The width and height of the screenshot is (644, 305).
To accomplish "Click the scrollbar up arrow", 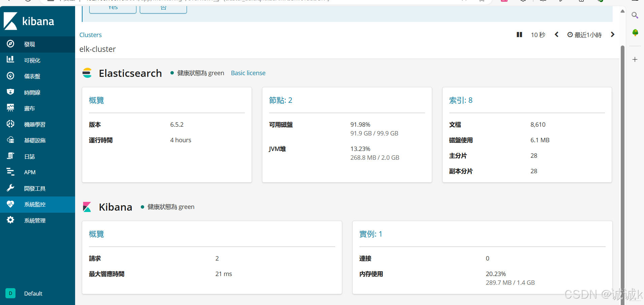I will pyautogui.click(x=622, y=11).
